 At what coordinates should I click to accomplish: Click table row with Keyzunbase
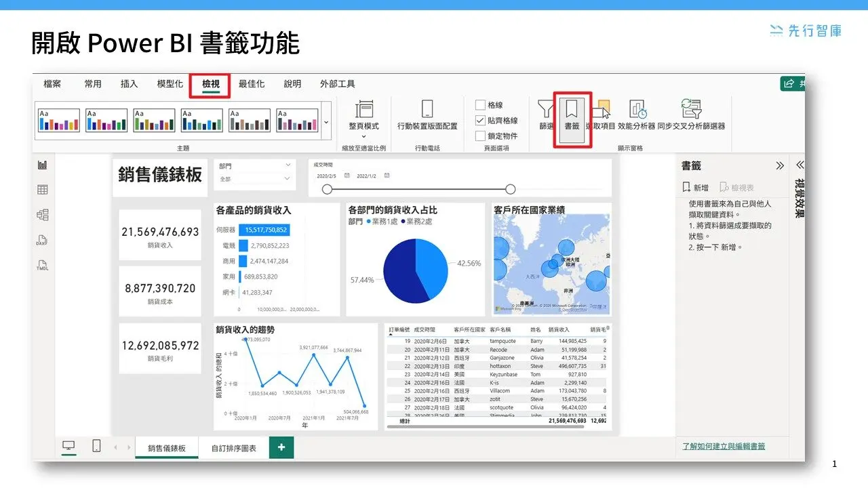497,374
